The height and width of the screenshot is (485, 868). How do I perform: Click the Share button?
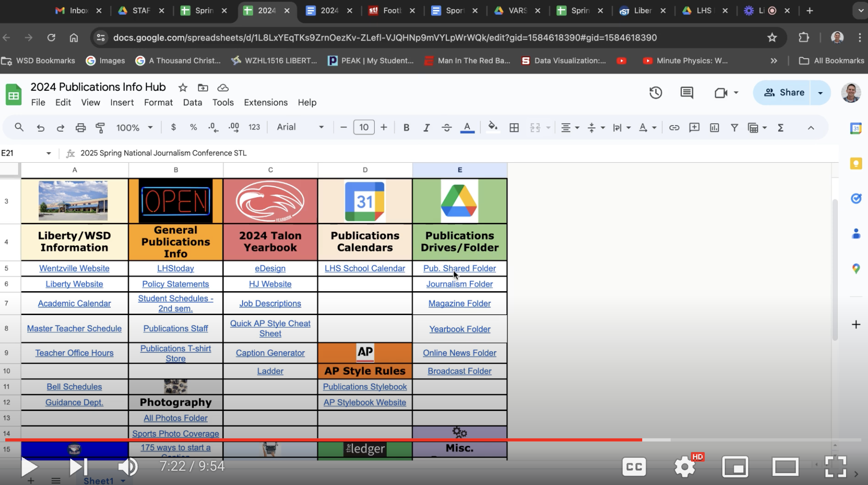[x=784, y=93]
